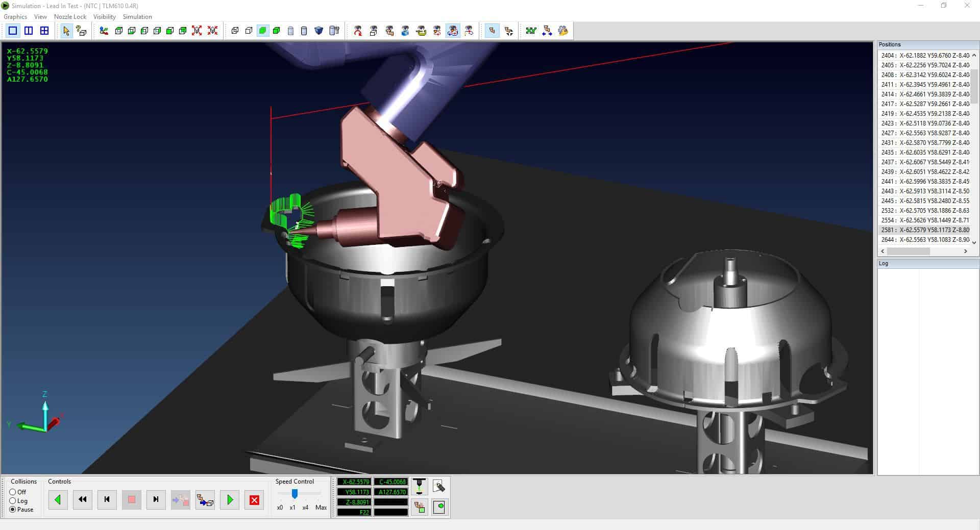Screen dimensions: 980x530
Task: Click the query part icon beside pointer
Action: click(x=81, y=31)
